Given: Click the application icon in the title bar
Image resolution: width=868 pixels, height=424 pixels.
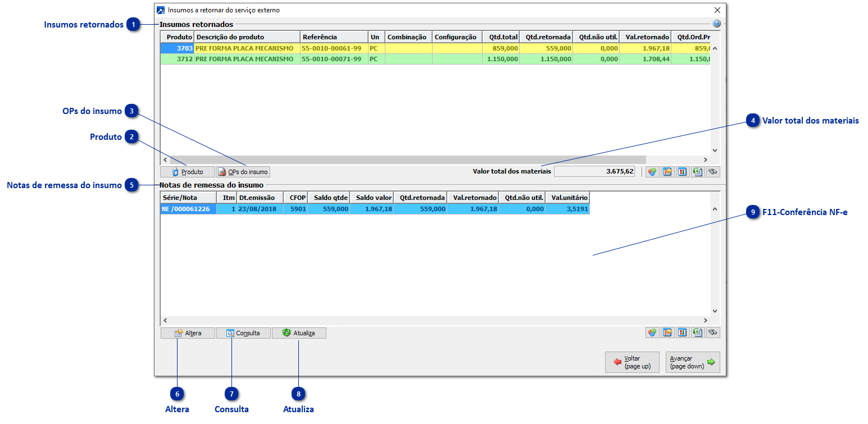Looking at the screenshot, I should [x=161, y=10].
